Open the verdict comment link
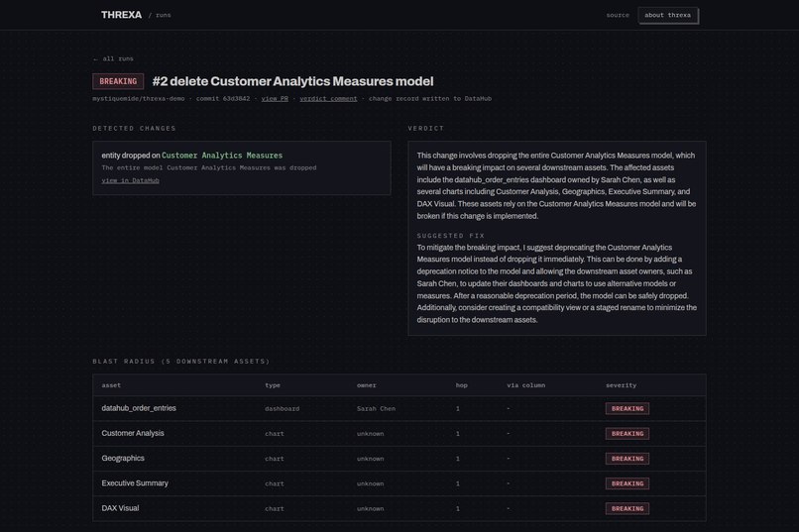799x532 pixels. [x=328, y=99]
